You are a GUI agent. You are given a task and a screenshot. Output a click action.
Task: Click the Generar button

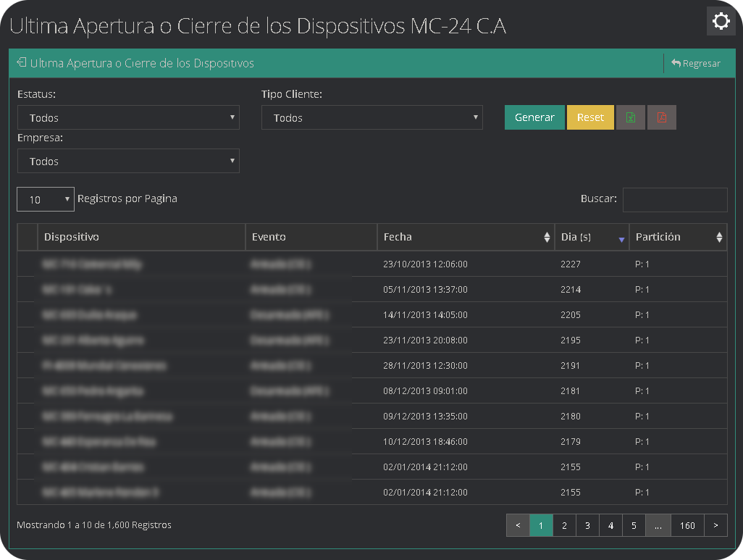[534, 117]
